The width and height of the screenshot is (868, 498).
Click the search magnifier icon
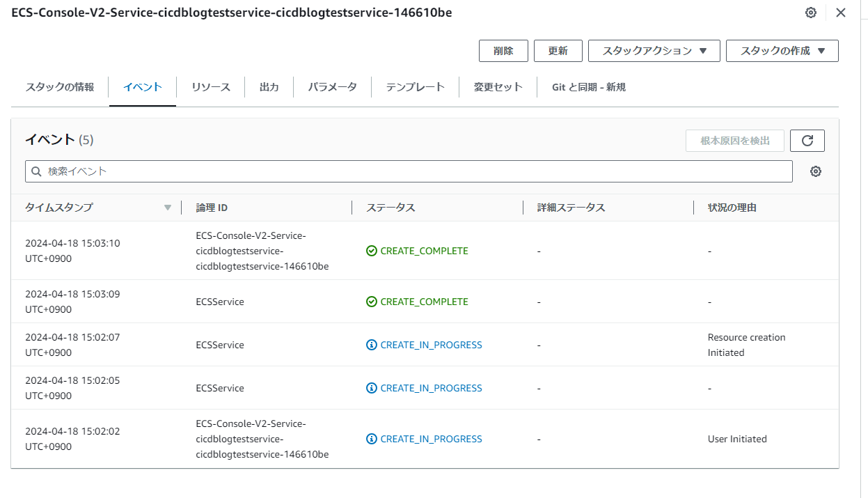tap(37, 171)
